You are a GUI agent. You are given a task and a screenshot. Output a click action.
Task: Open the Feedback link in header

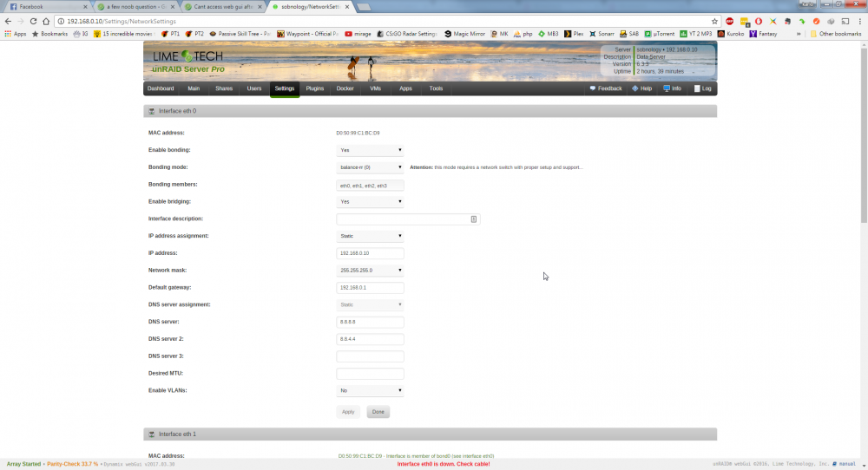[x=606, y=88]
